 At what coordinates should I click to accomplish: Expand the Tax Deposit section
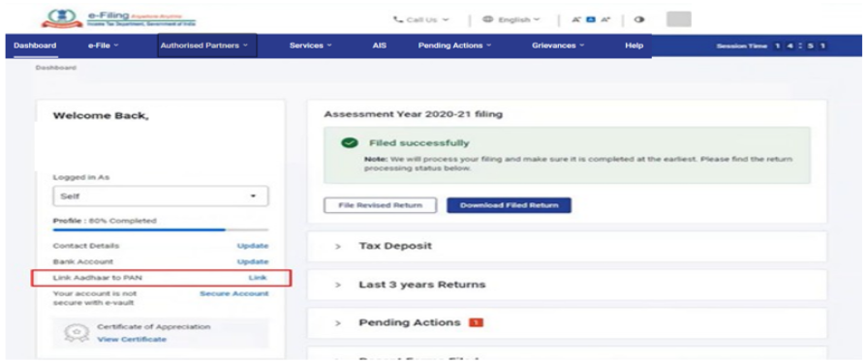(567, 246)
